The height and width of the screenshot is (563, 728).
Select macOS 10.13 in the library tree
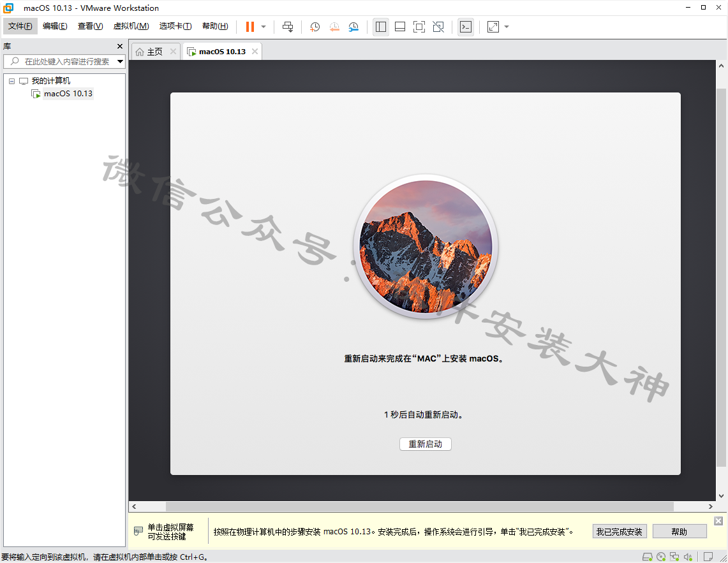coord(68,94)
